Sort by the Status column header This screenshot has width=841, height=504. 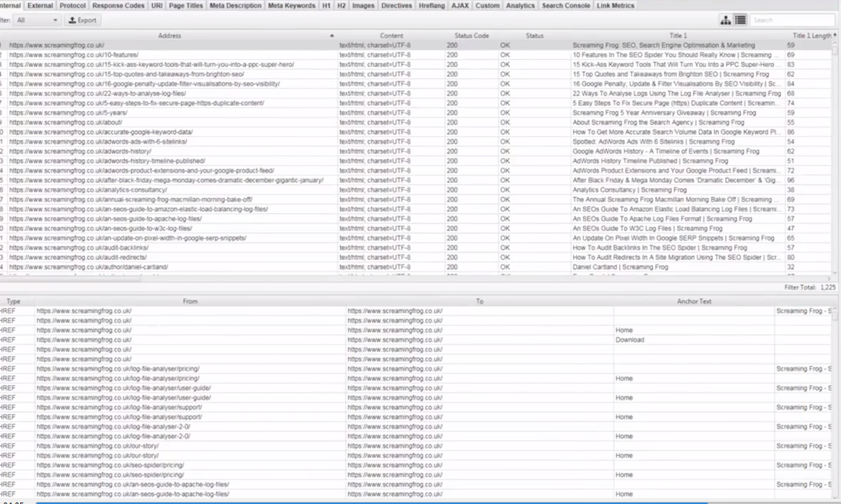click(x=534, y=35)
